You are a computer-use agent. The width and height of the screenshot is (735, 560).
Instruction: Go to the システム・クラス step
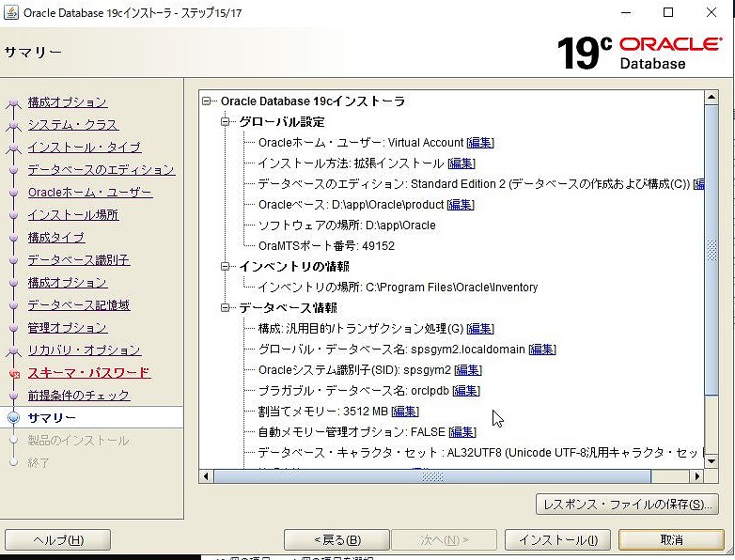pos(73,125)
